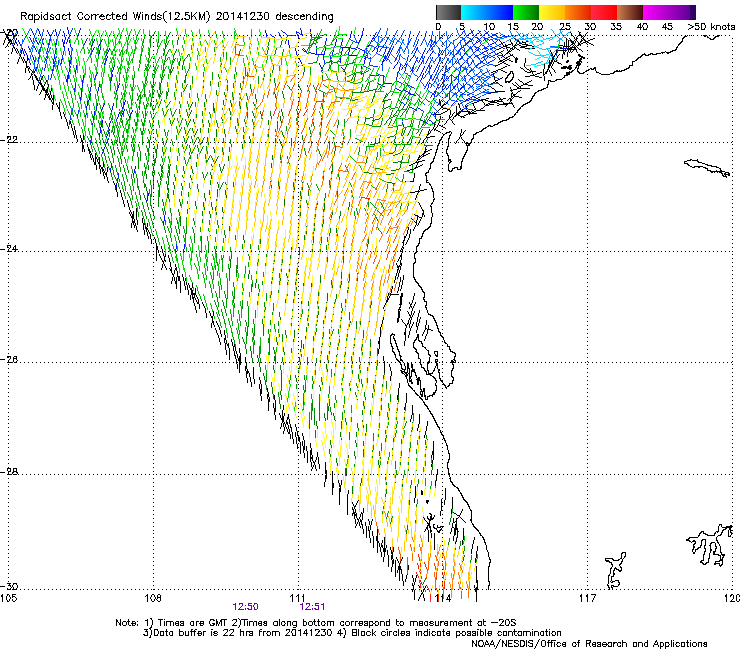The image size is (740, 650).
Task: Click the cyan 5-10 knots legend swatch
Action: click(x=474, y=12)
